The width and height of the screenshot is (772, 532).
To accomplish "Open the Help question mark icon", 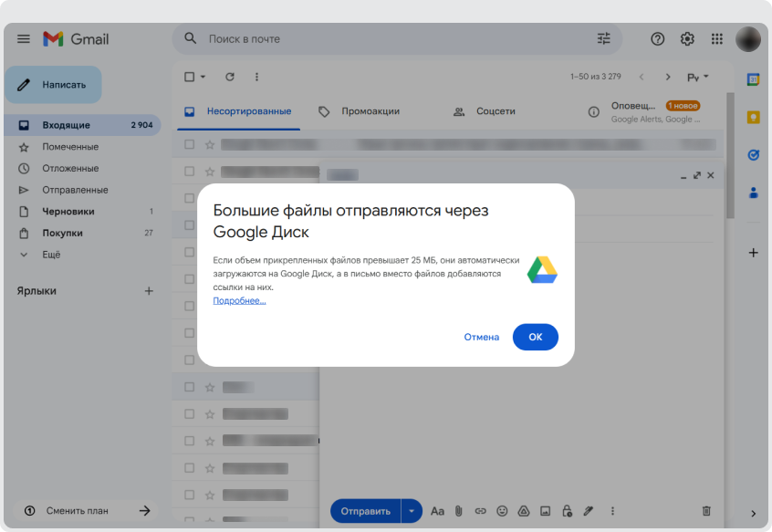I will tap(657, 39).
